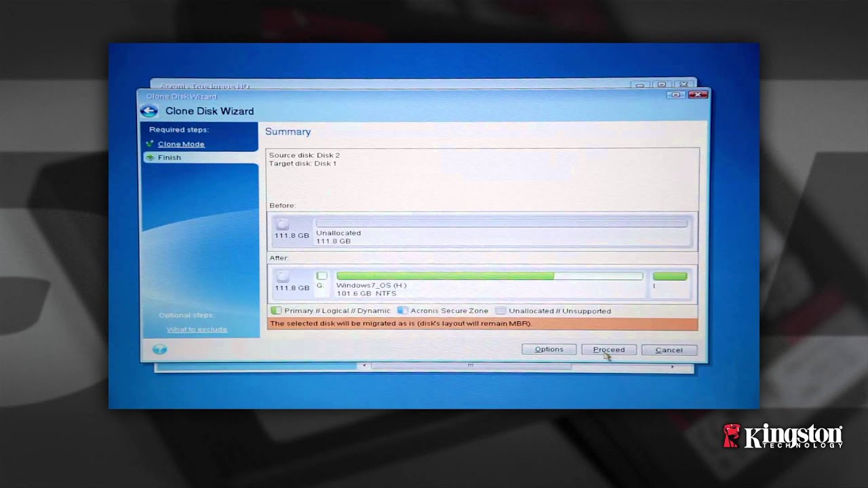Click the scrollbar left arrow in background window
The width and height of the screenshot is (868, 488).
(364, 366)
